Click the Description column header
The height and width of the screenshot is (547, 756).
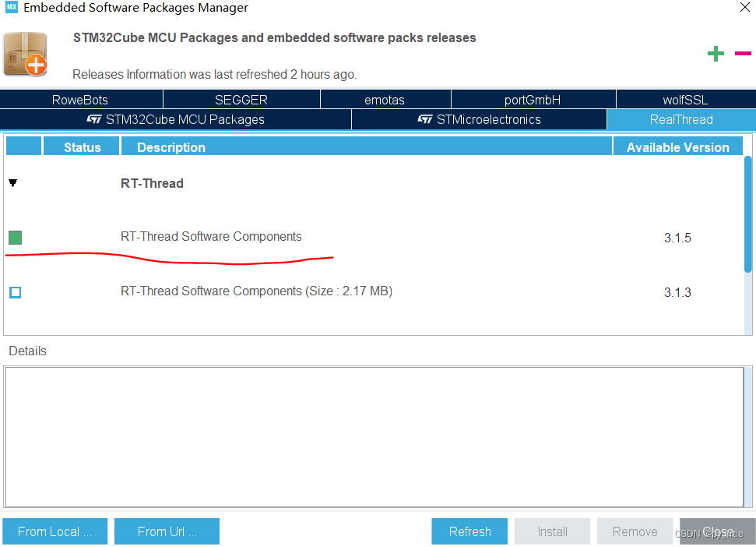coord(171,146)
